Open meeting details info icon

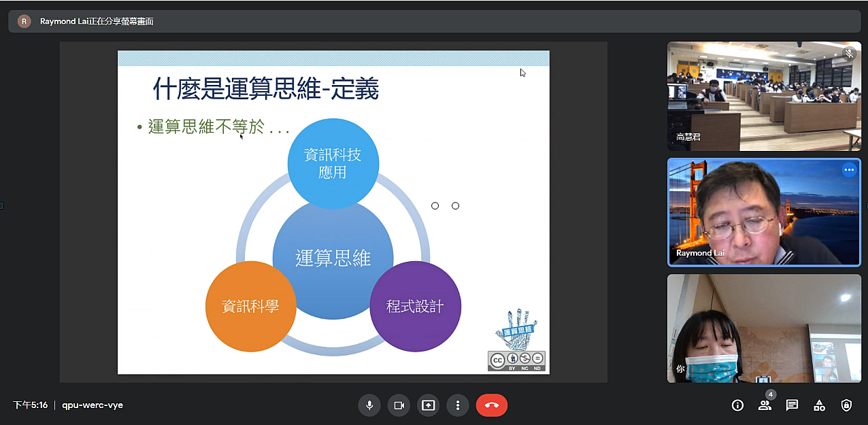737,405
